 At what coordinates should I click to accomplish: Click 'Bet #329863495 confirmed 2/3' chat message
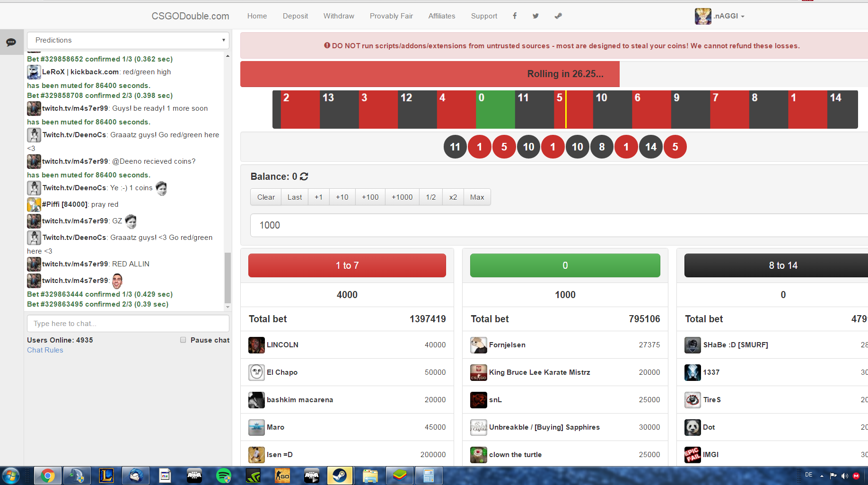tap(98, 304)
